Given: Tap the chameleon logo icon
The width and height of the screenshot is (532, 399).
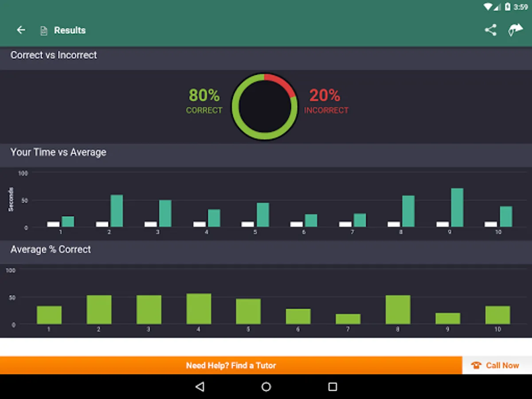Looking at the screenshot, I should click(515, 30).
